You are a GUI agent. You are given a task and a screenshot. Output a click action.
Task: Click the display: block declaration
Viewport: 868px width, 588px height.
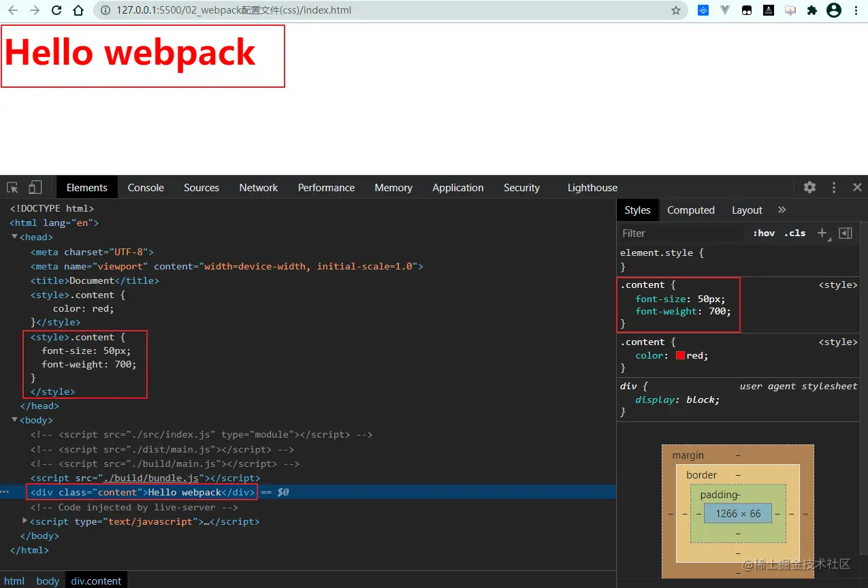(x=677, y=399)
